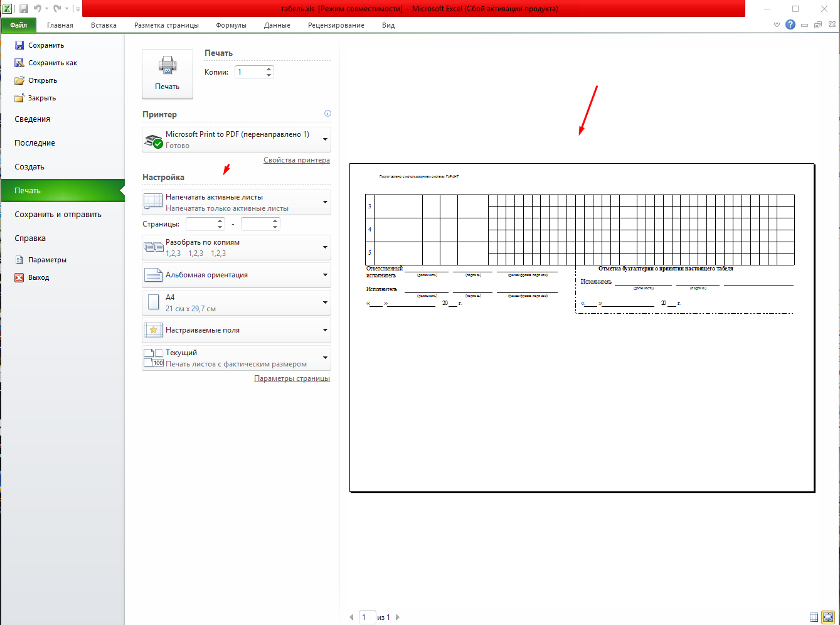Click the second Страницы range field
The height and width of the screenshot is (625, 840).
click(x=256, y=224)
